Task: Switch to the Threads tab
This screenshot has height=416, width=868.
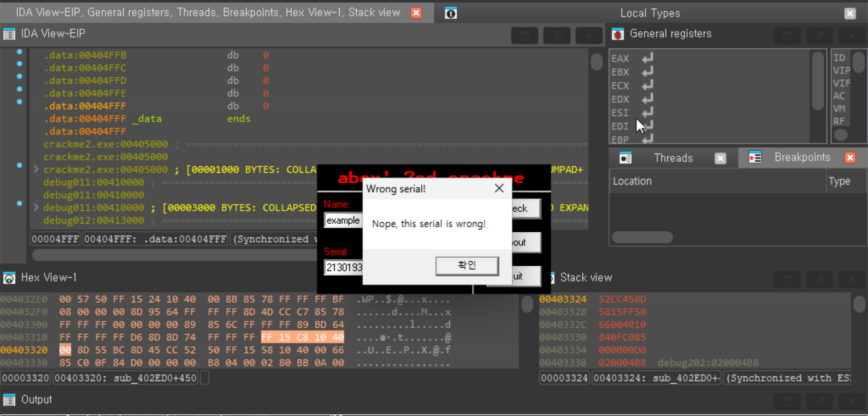Action: pos(673,157)
